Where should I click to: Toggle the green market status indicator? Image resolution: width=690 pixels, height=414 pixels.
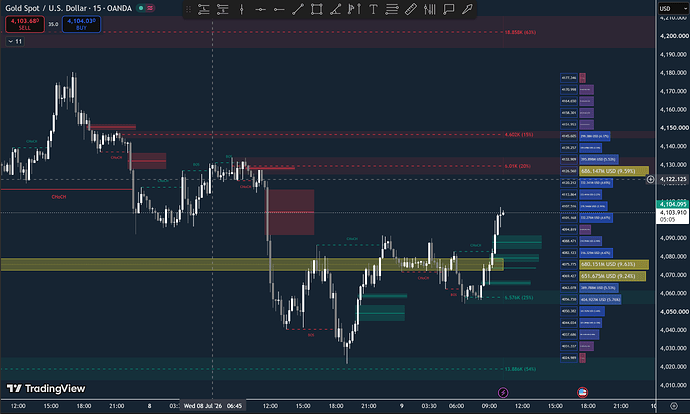[x=141, y=8]
